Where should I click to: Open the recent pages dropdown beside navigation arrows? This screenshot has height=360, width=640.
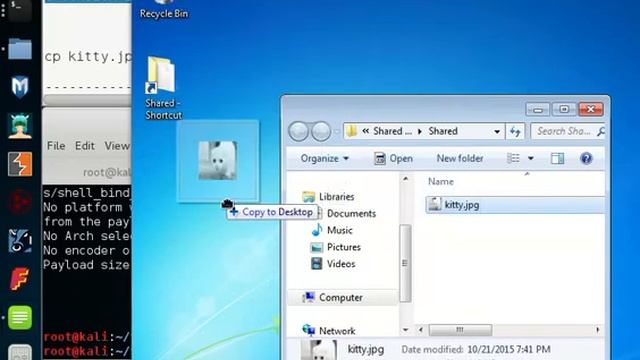click(337, 131)
